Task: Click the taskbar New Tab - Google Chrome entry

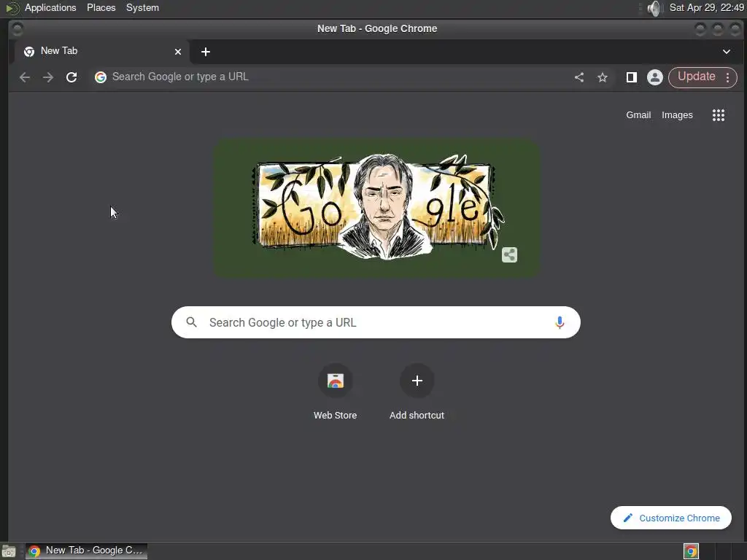Action: [x=86, y=551]
